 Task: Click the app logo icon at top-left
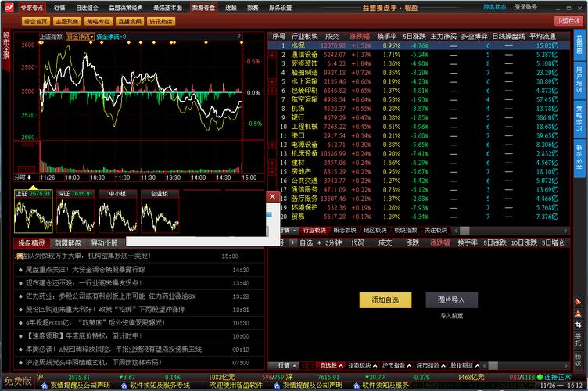pyautogui.click(x=8, y=7)
